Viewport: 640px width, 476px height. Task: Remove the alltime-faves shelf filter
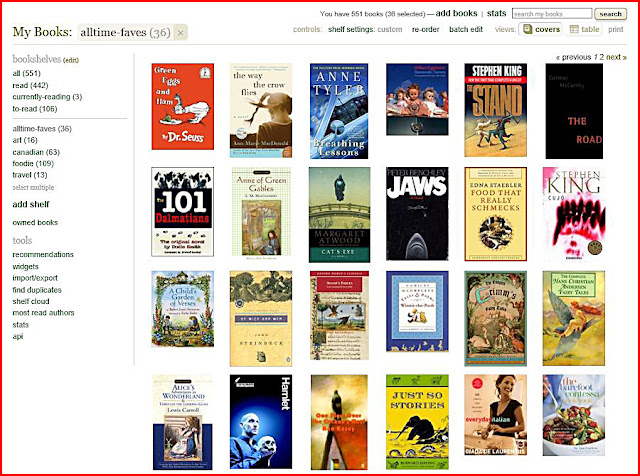pos(180,33)
